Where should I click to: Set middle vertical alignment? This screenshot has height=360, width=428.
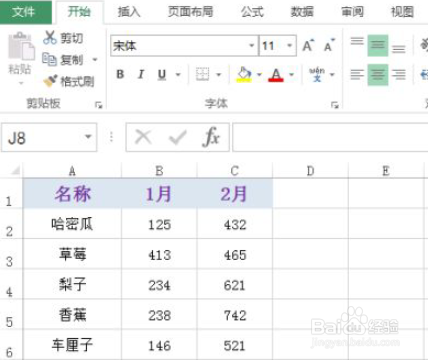pos(378,45)
